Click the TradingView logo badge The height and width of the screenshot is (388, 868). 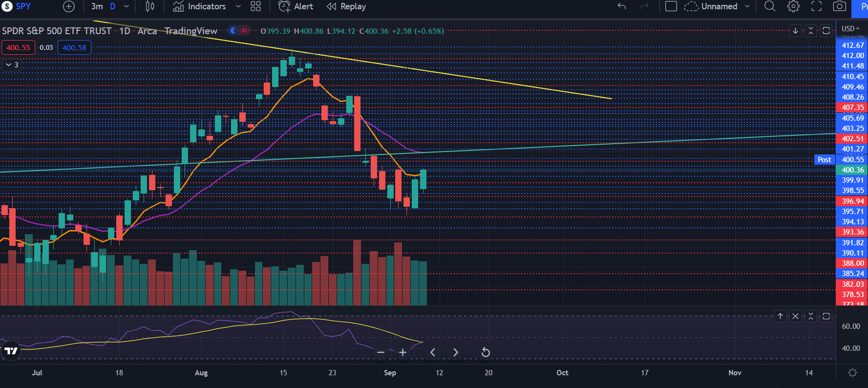[x=11, y=350]
